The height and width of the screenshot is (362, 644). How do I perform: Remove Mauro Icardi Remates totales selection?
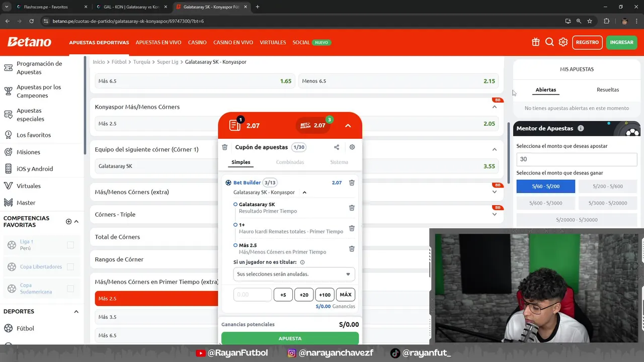(x=352, y=228)
